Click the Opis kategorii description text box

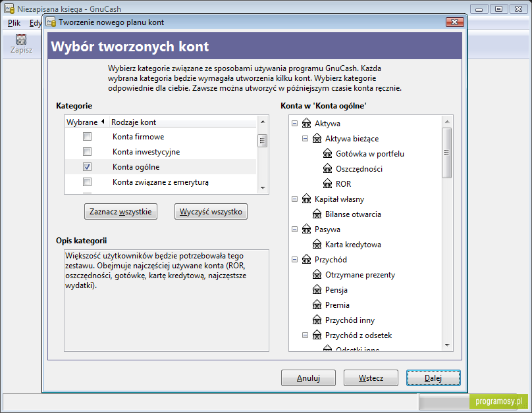click(x=167, y=301)
